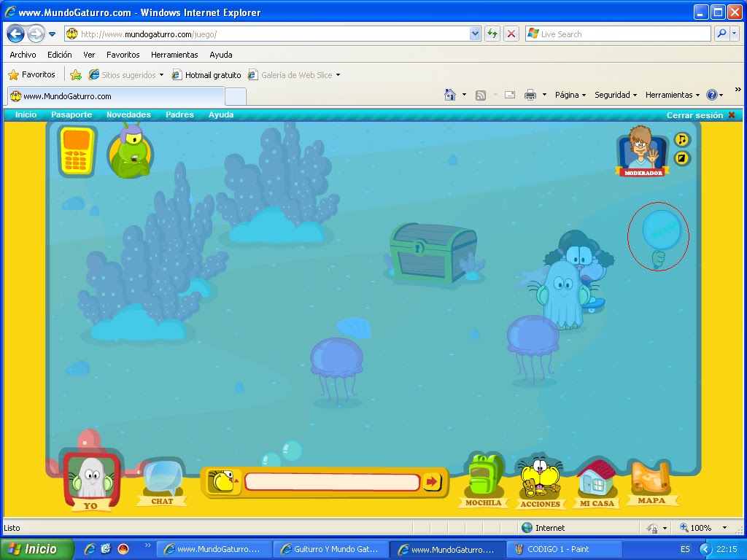Click the Stop loading red X icon
Screen dimensions: 747x560
(511, 34)
